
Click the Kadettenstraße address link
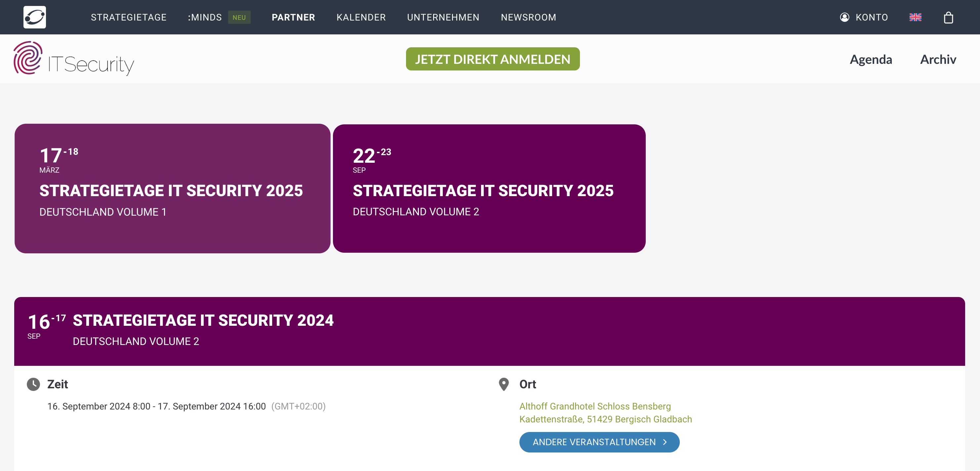(605, 419)
